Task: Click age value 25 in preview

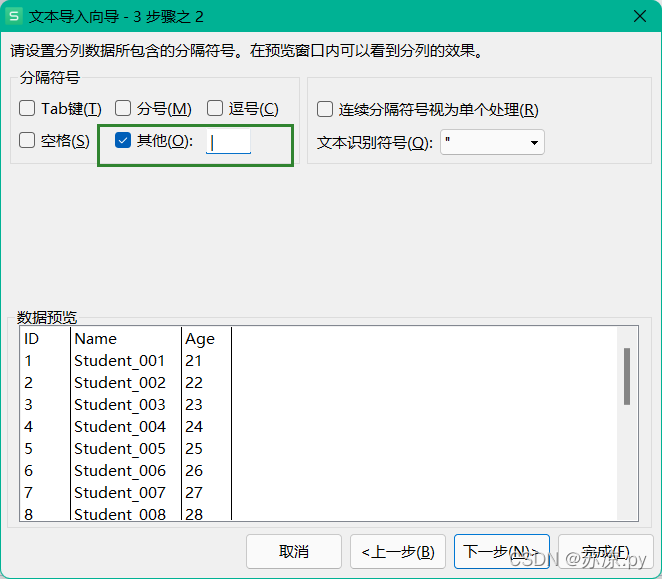Action: (x=194, y=449)
